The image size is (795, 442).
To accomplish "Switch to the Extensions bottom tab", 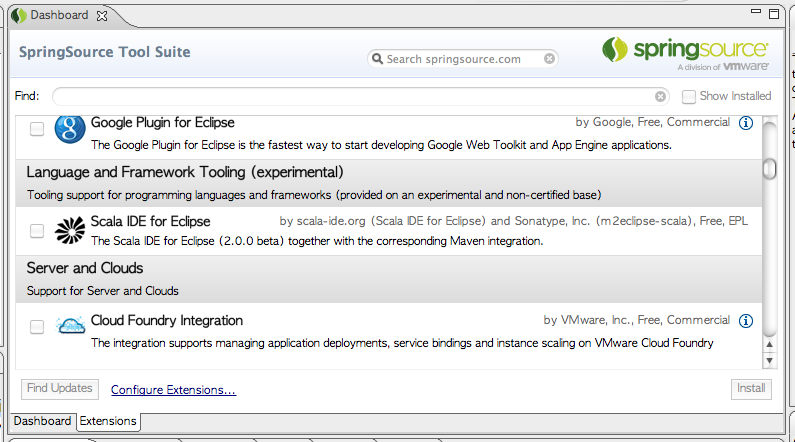I will coord(108,421).
